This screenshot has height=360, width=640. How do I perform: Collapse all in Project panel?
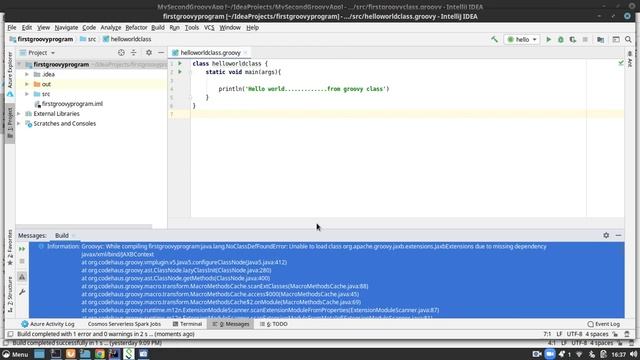pos(133,53)
